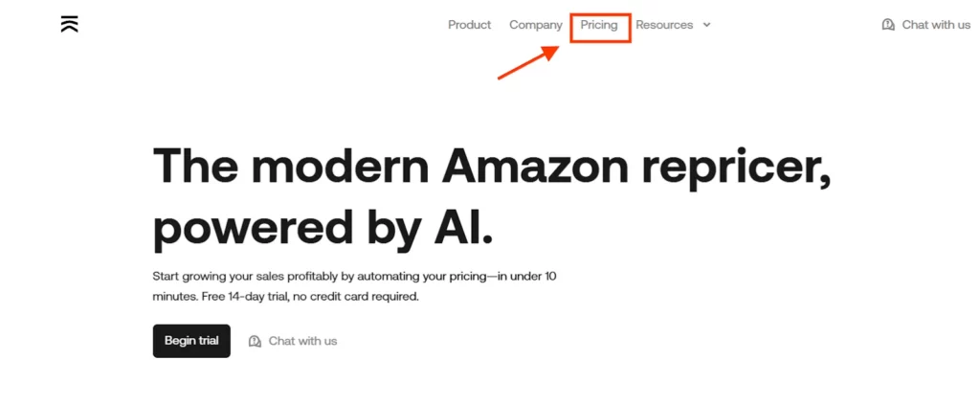Expand the Resources dropdown chevron
The width and height of the screenshot is (980, 405).
click(x=707, y=25)
